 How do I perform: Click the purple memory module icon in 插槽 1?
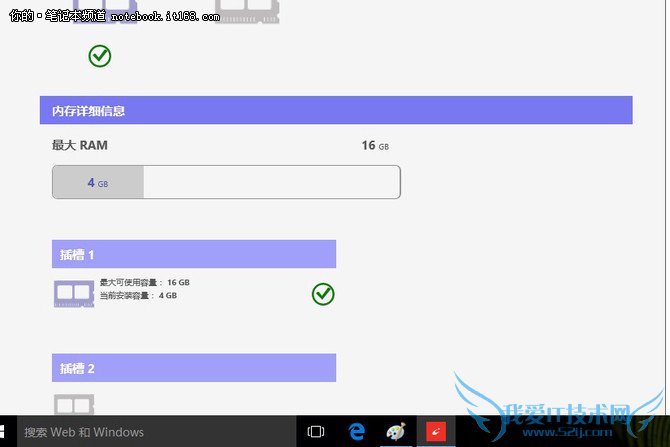coord(74,293)
